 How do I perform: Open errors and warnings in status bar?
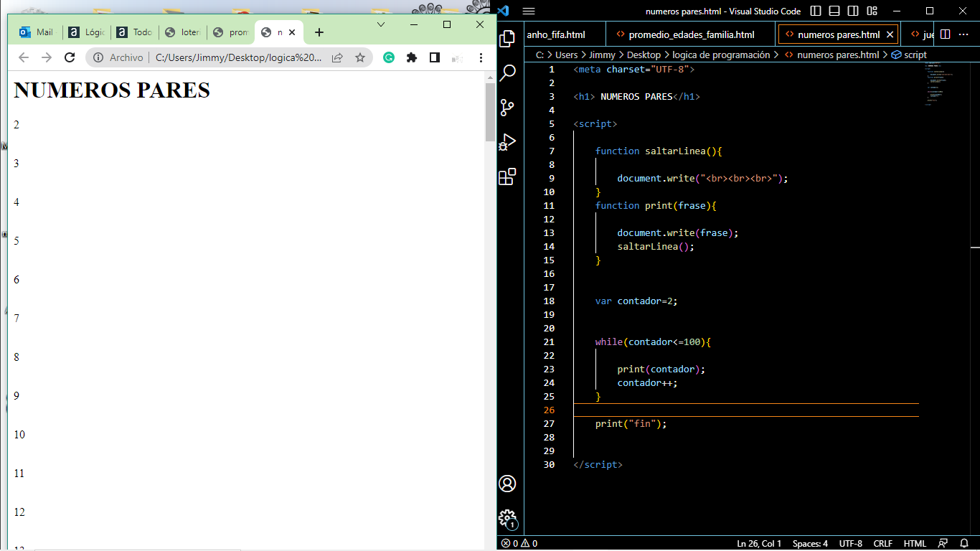tap(519, 544)
